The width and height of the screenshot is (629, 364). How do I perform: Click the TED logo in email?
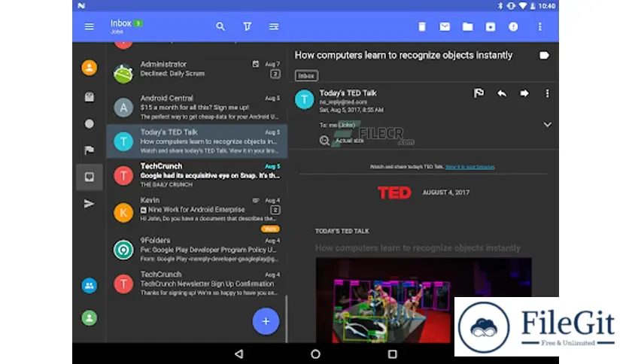tap(394, 193)
